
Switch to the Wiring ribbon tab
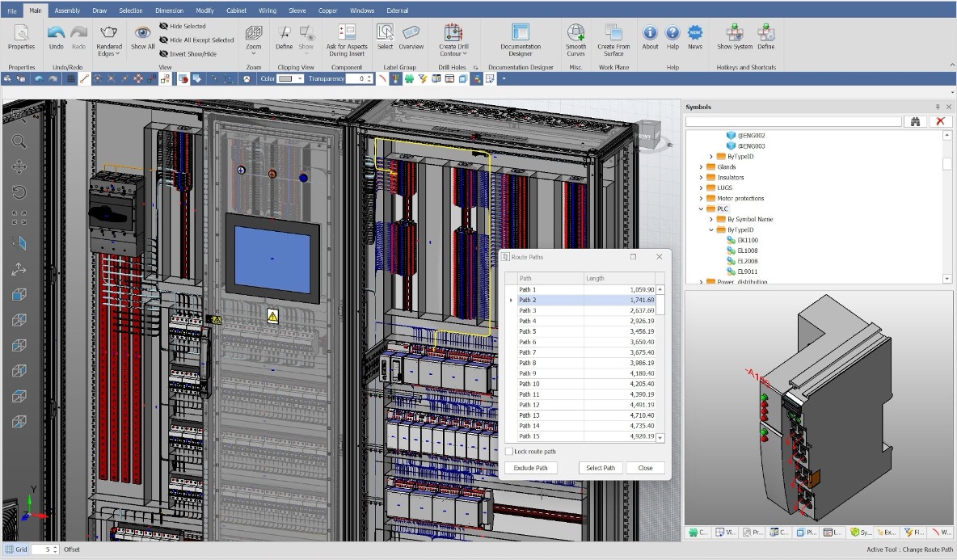point(267,10)
